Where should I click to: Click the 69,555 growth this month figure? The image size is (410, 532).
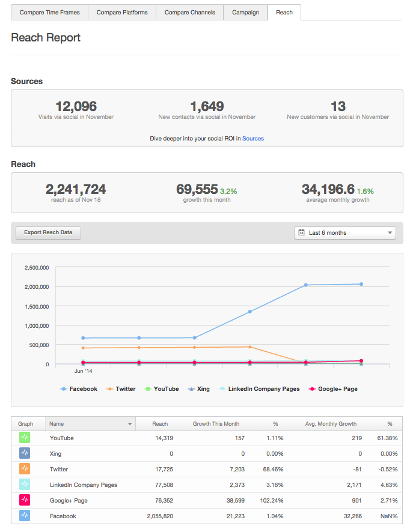pyautogui.click(x=197, y=189)
